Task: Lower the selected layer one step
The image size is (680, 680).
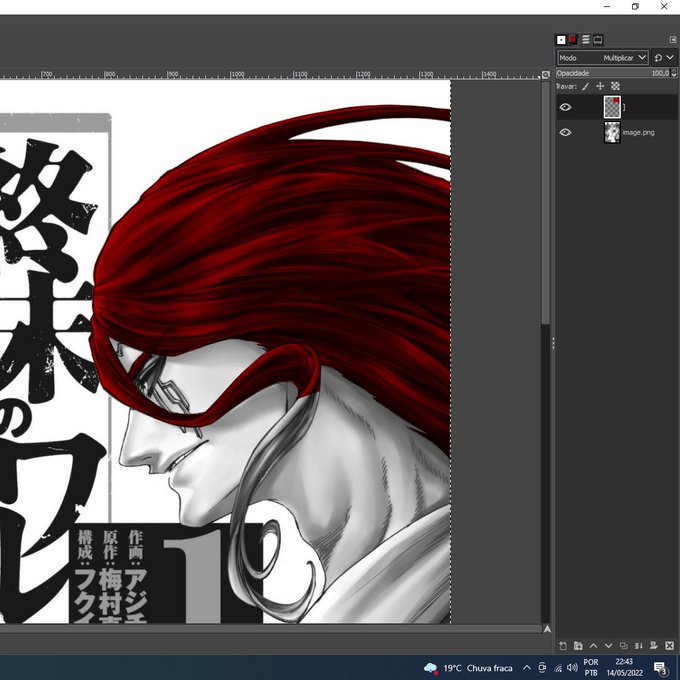Action: (x=608, y=646)
